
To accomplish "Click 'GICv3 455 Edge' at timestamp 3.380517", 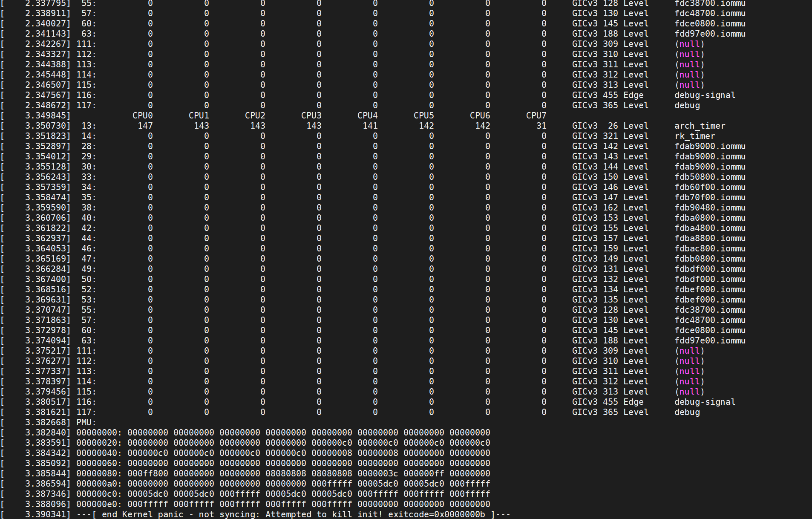I will (x=608, y=402).
